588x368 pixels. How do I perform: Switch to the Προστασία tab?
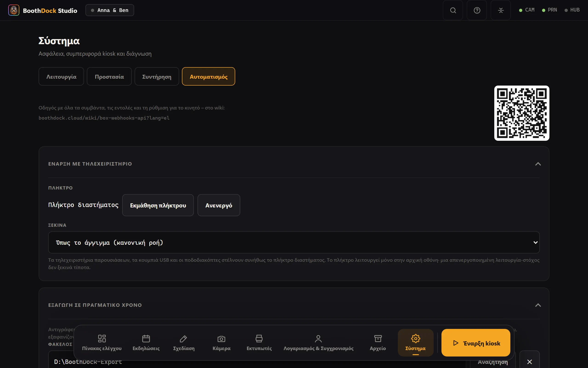tap(109, 76)
